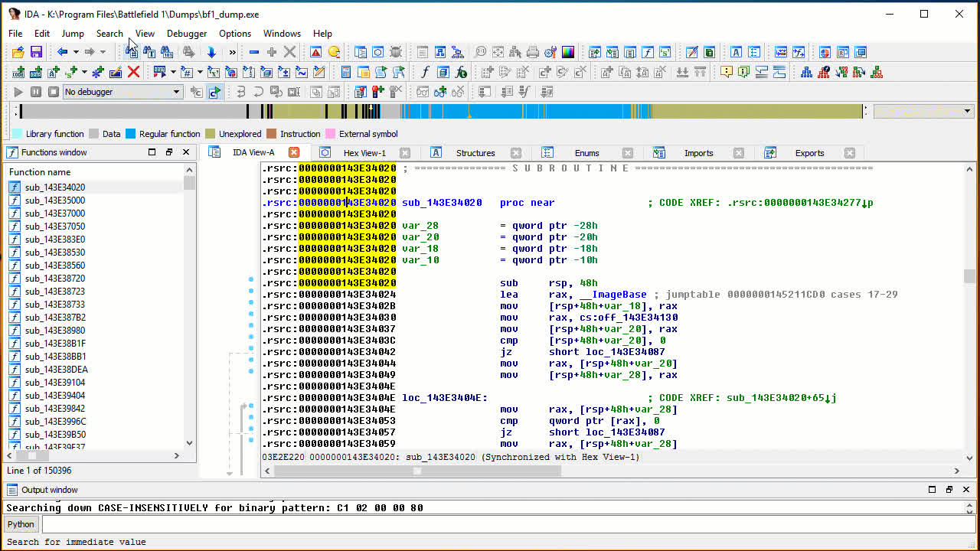Click the Python command input field
Viewport: 980px width, 551px height.
505,524
